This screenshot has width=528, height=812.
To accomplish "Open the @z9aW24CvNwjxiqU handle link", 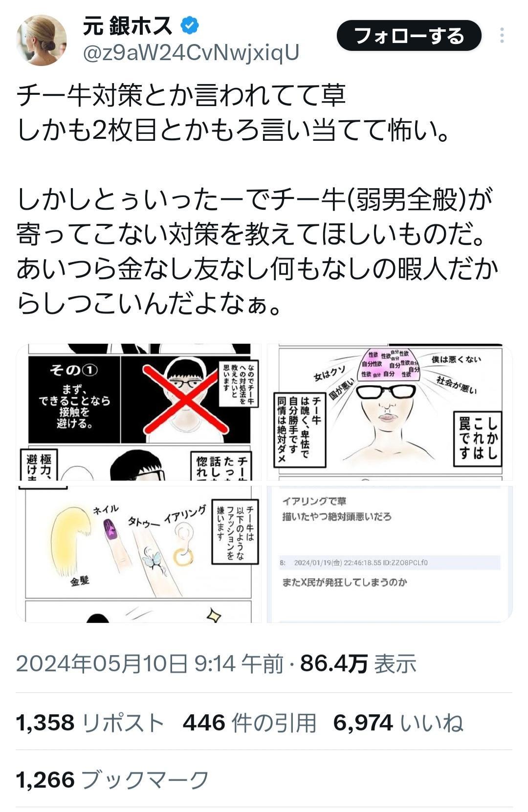I will click(191, 53).
